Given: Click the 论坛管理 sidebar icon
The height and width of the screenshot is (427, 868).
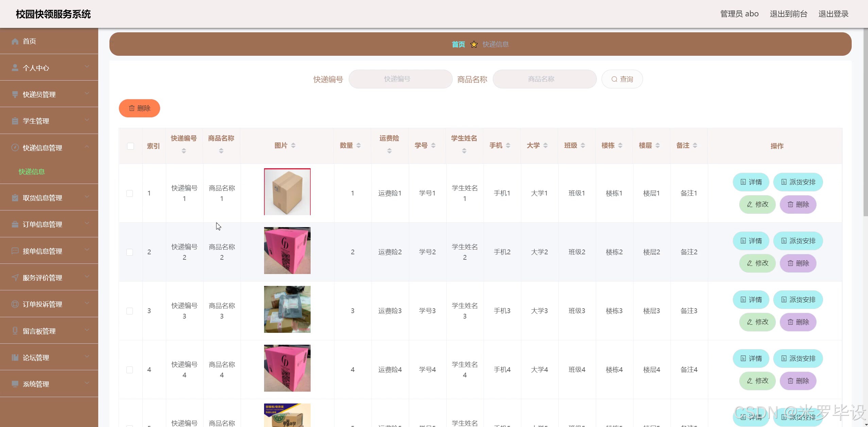Looking at the screenshot, I should pyautogui.click(x=15, y=357).
